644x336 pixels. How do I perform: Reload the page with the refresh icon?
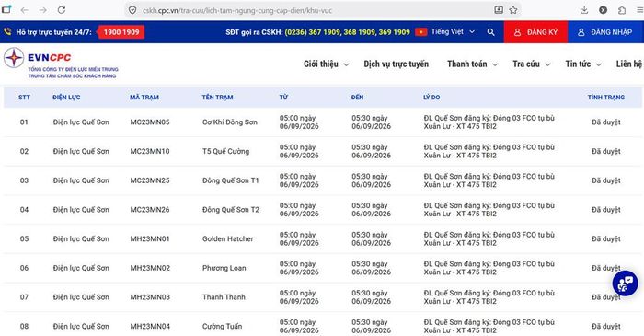click(62, 10)
